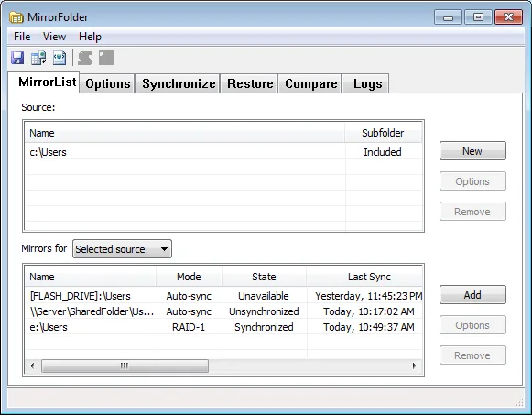
Task: Open the View menu
Action: pos(54,37)
